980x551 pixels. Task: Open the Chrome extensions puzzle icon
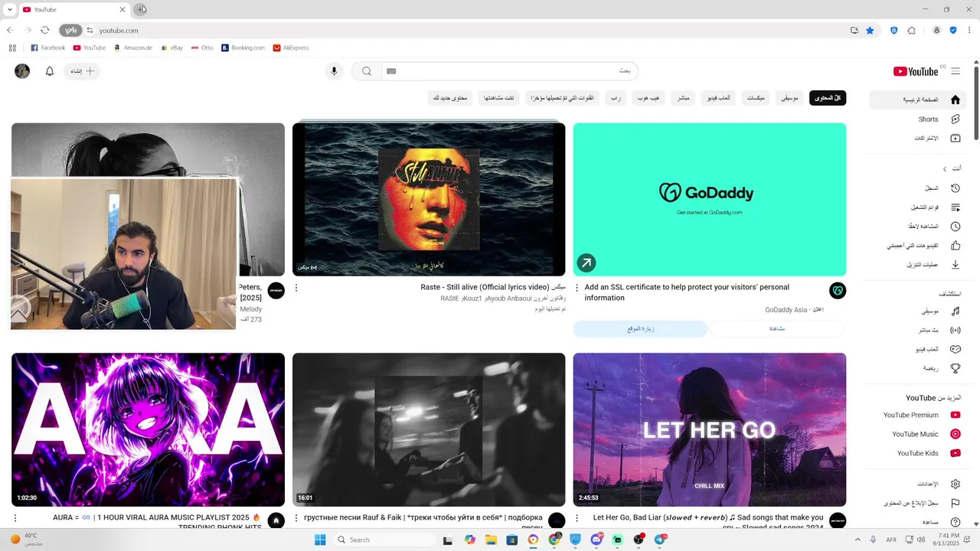pos(911,31)
